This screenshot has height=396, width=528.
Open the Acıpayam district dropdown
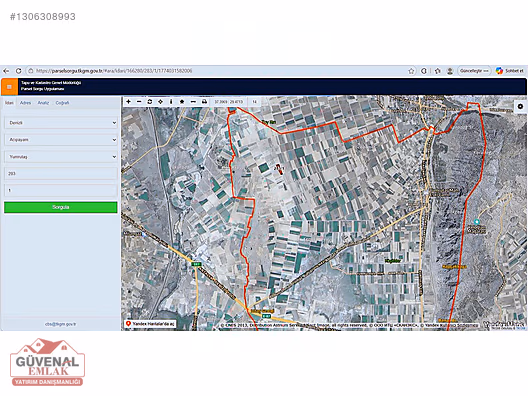pos(61,140)
